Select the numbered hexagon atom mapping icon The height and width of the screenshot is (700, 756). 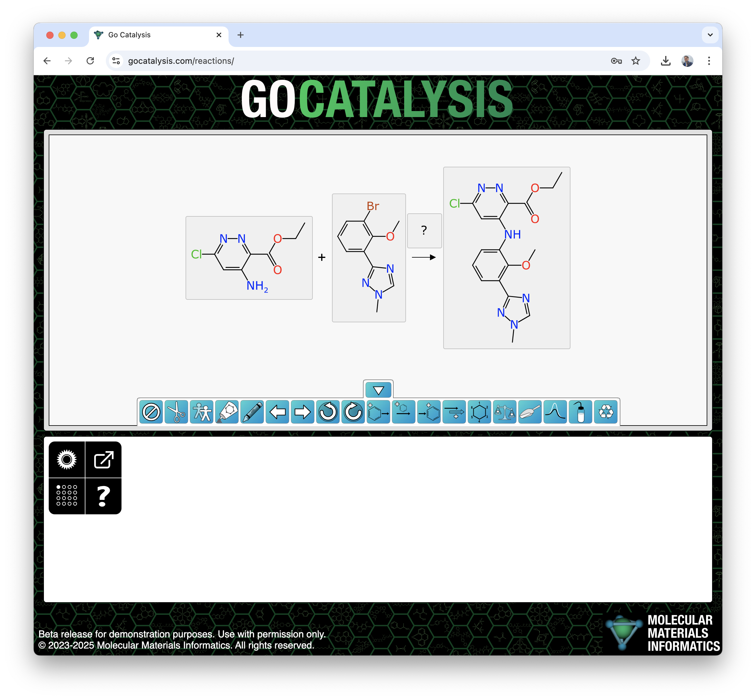pyautogui.click(x=479, y=412)
